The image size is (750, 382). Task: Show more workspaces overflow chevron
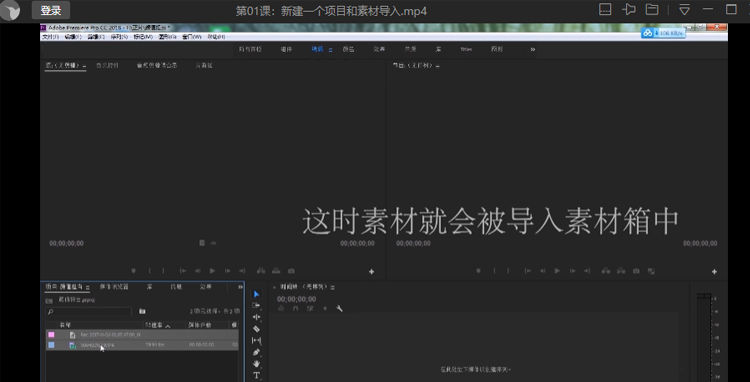point(532,49)
